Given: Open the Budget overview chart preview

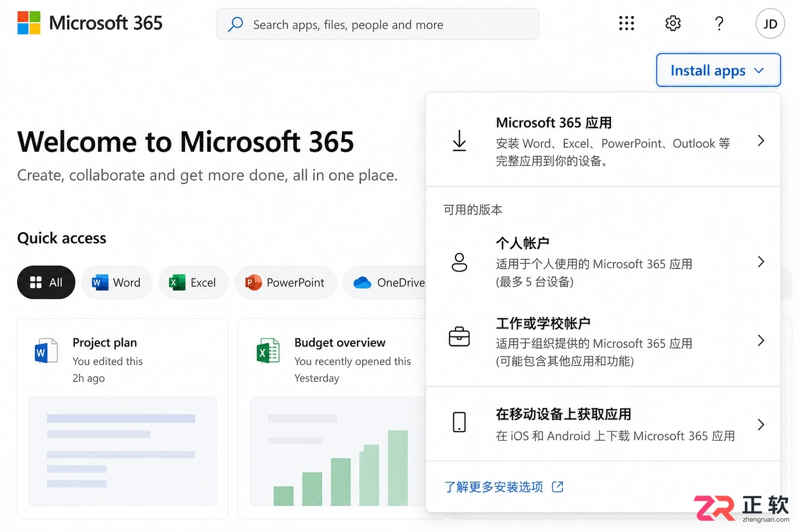Looking at the screenshot, I should 338,451.
